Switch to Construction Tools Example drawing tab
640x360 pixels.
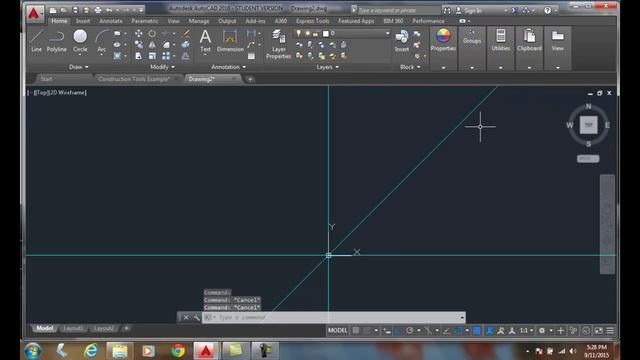134,79
